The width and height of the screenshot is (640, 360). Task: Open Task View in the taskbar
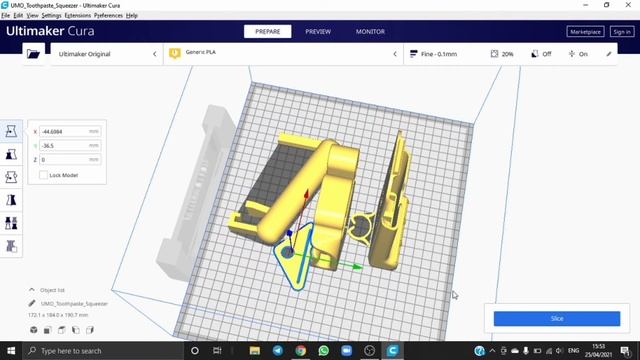tap(217, 351)
